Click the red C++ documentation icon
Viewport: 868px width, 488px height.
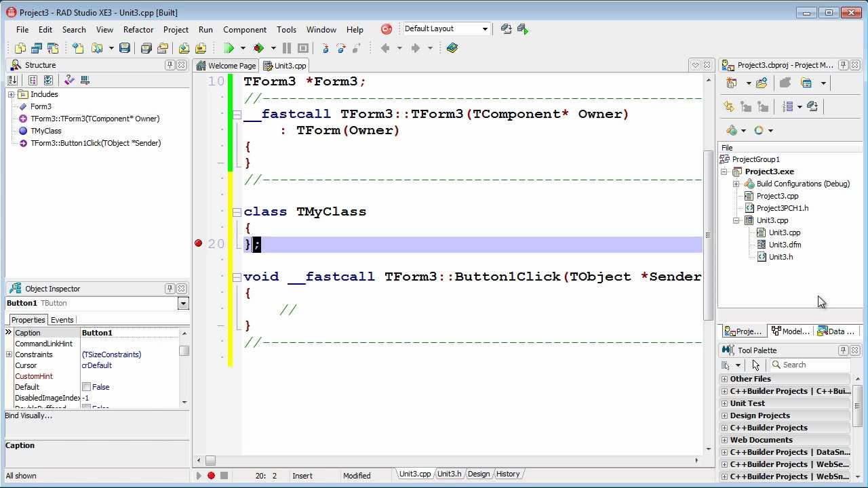(x=387, y=29)
